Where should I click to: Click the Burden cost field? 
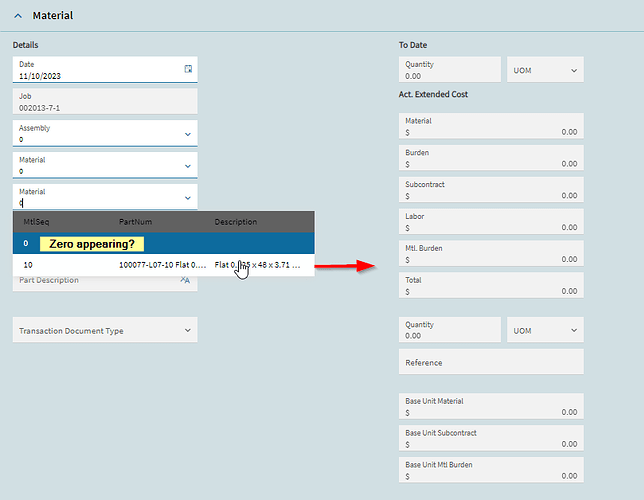coord(491,158)
